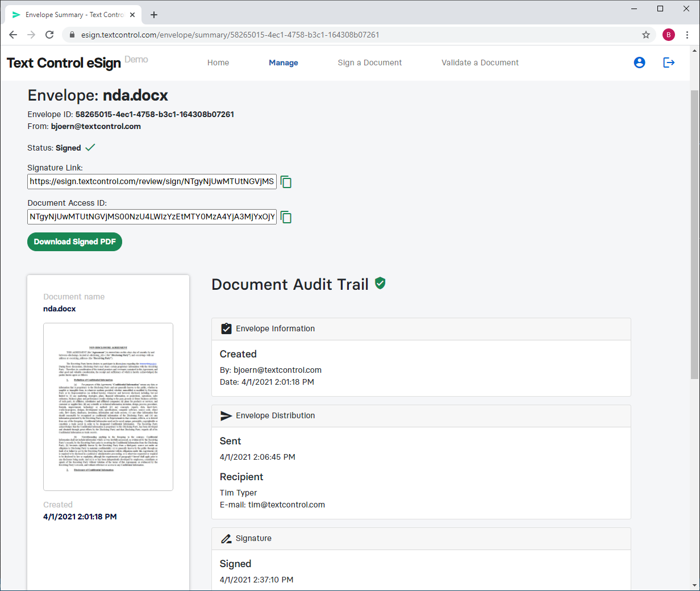
Task: Open the Manage menu item
Action: [284, 63]
